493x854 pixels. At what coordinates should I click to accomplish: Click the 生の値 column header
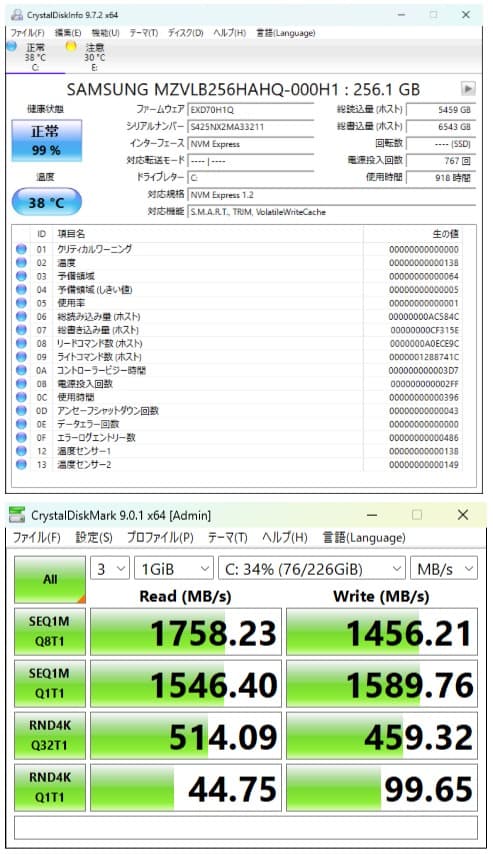[x=445, y=234]
